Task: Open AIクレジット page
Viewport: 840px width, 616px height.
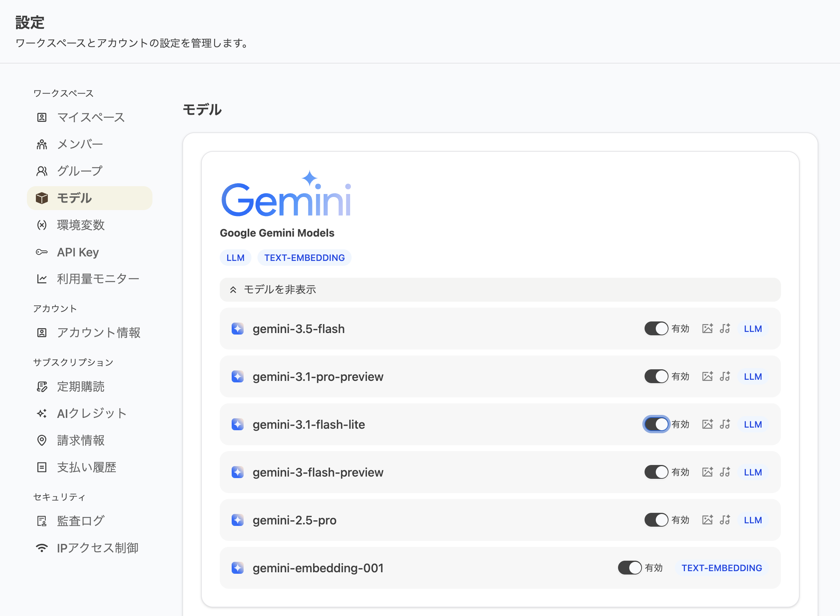Action: click(90, 413)
